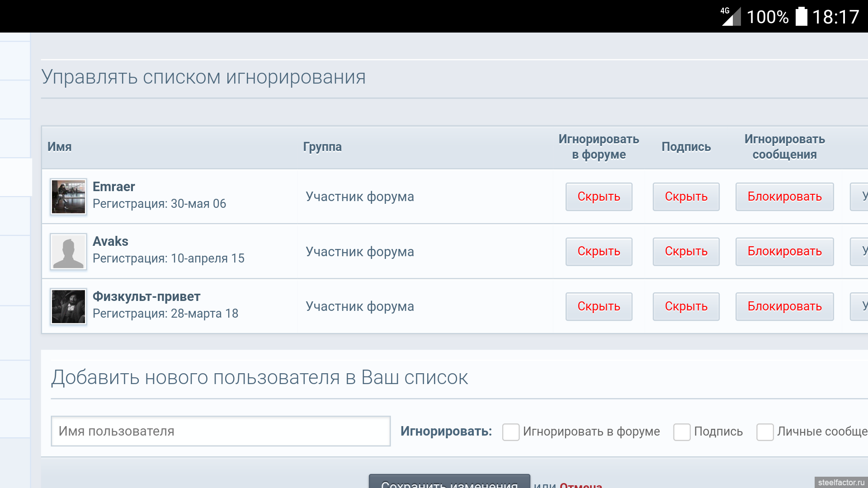Open Emraer username profile link
Image resolution: width=868 pixels, height=488 pixels.
point(114,187)
